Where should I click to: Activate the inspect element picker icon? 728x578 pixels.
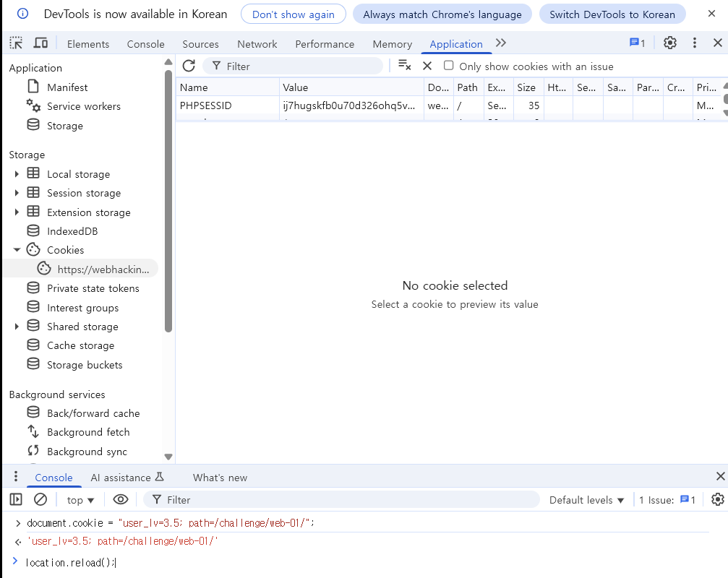(16, 43)
